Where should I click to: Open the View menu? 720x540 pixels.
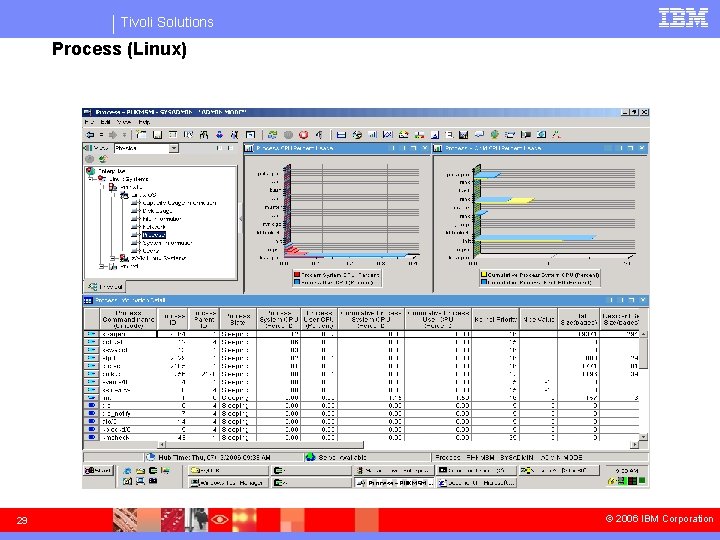(x=124, y=122)
